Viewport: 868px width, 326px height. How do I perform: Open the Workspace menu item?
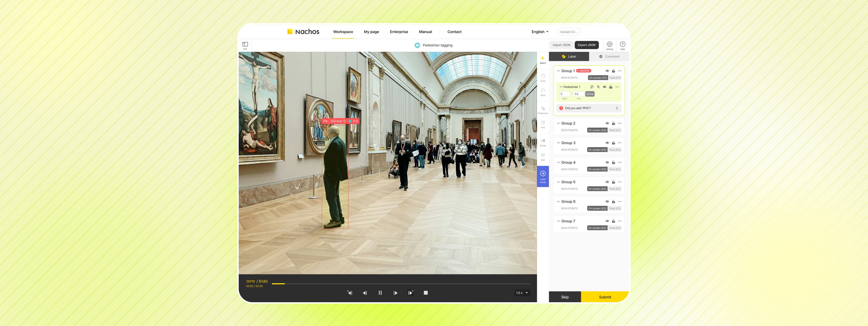pyautogui.click(x=343, y=32)
